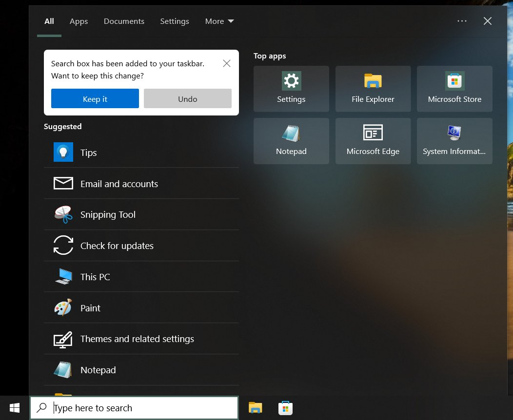Open the Settings tile in Top apps
Image resolution: width=513 pixels, height=420 pixels.
tap(291, 89)
